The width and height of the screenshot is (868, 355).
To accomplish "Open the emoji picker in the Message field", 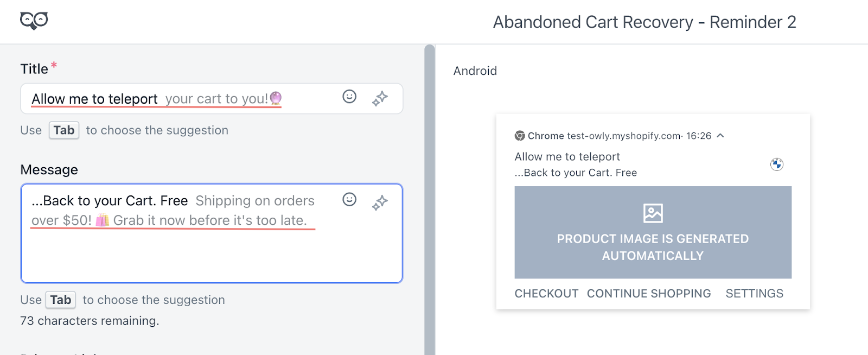I will tap(349, 200).
